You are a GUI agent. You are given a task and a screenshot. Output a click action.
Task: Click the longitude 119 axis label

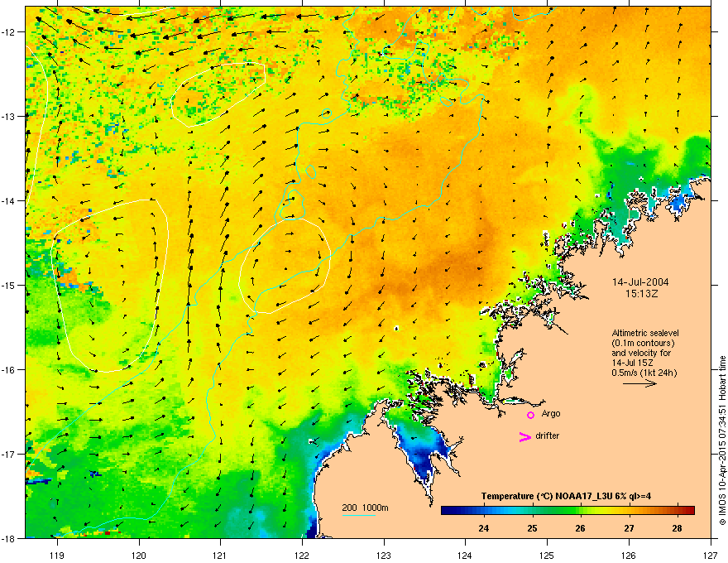(x=57, y=555)
